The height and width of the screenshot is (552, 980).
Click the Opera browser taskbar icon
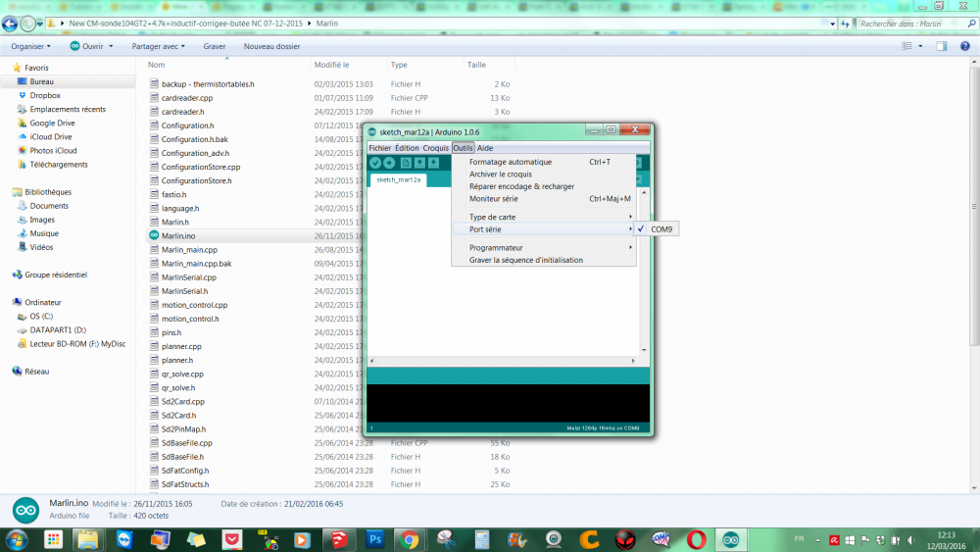pyautogui.click(x=696, y=539)
